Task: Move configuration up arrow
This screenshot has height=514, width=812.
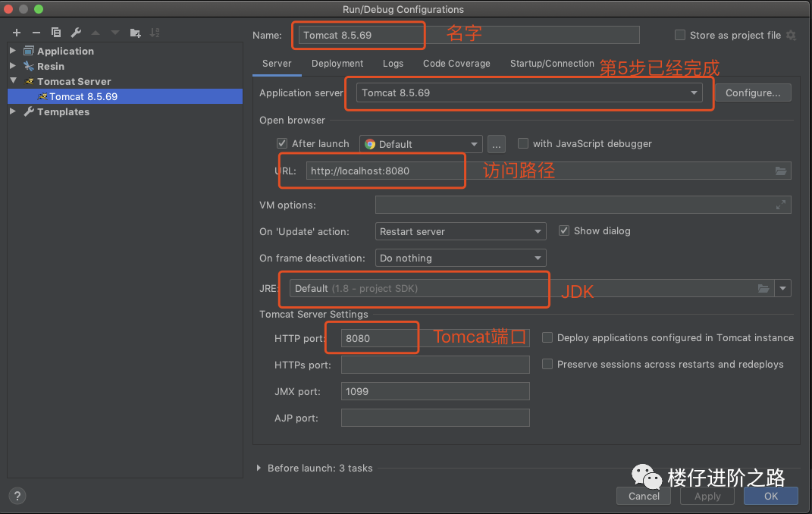Action: tap(96, 33)
